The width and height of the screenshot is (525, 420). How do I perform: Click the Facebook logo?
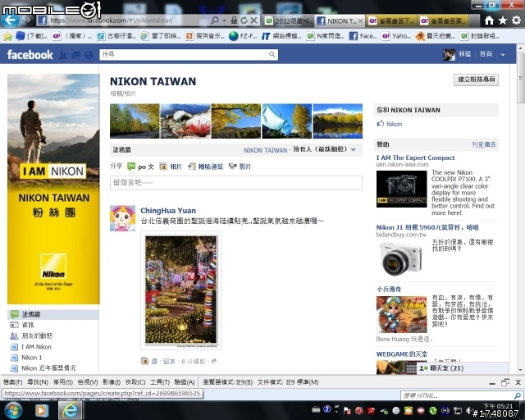pos(30,55)
